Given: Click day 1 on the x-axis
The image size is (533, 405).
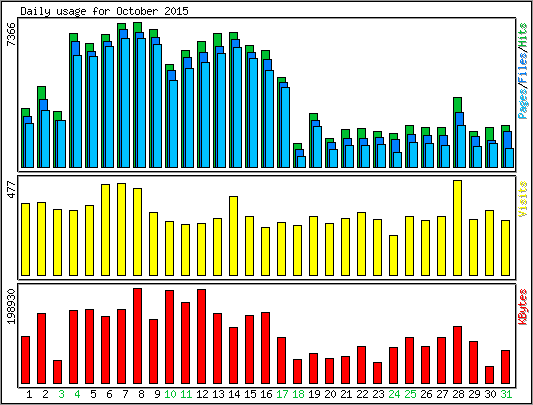Looking at the screenshot, I should (29, 394).
